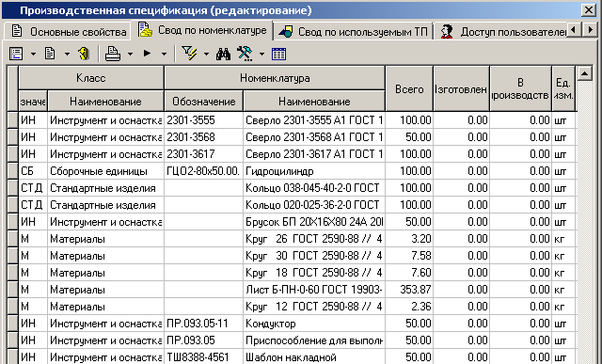Click the Сборочные единицы class cell
Viewport: 602px width, 364px height.
pos(105,171)
